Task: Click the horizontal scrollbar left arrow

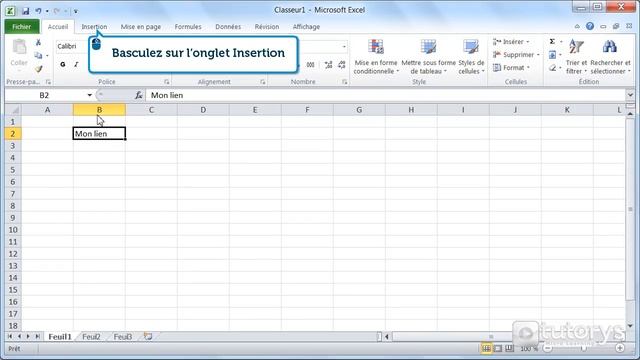Action: point(387,337)
